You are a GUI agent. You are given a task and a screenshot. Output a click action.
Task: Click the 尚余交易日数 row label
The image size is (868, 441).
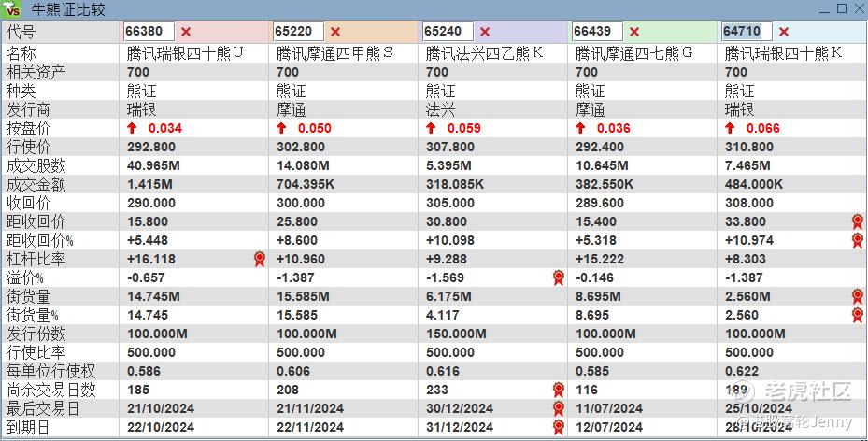[x=51, y=391]
